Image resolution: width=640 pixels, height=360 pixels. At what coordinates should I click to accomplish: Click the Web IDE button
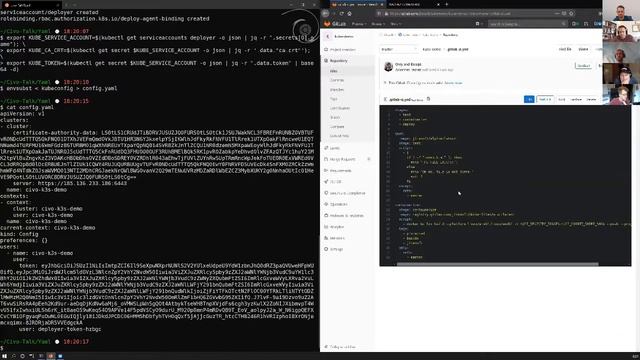click(545, 99)
